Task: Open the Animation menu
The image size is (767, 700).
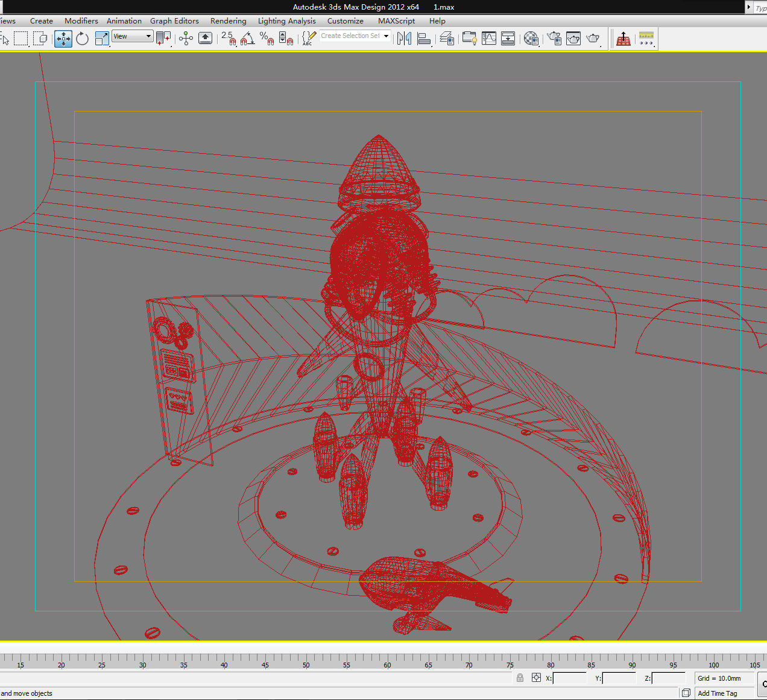Action: click(x=124, y=21)
